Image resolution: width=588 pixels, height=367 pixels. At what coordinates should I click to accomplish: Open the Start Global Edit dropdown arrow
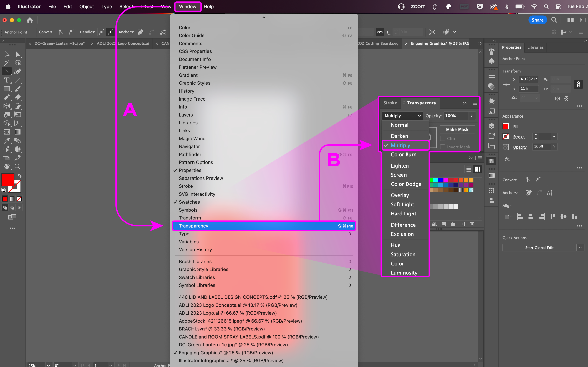click(x=580, y=248)
